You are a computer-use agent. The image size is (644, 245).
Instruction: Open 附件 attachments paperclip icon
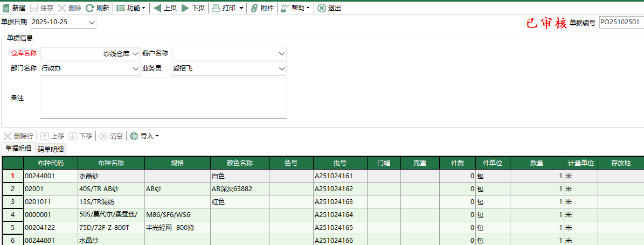[254, 8]
